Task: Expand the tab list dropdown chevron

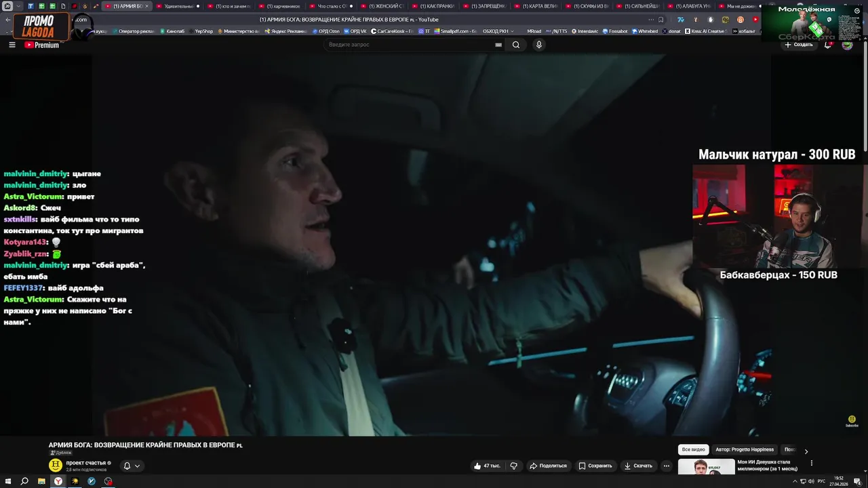Action: click(x=19, y=6)
